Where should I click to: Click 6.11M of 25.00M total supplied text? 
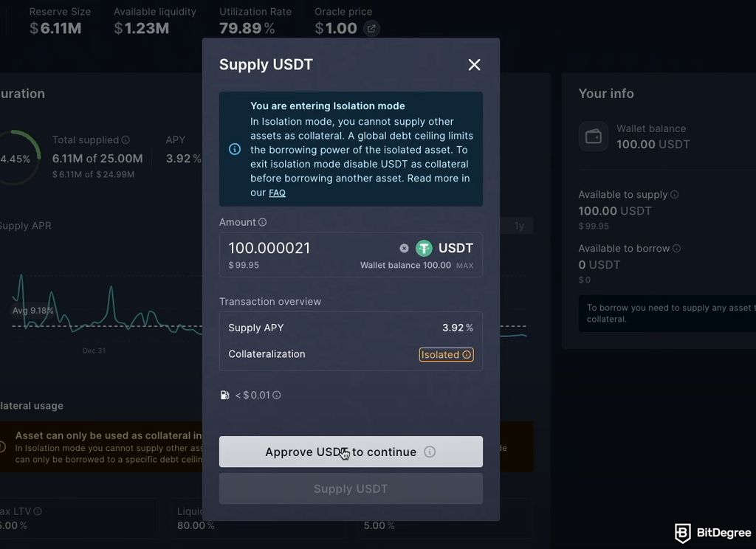97,159
